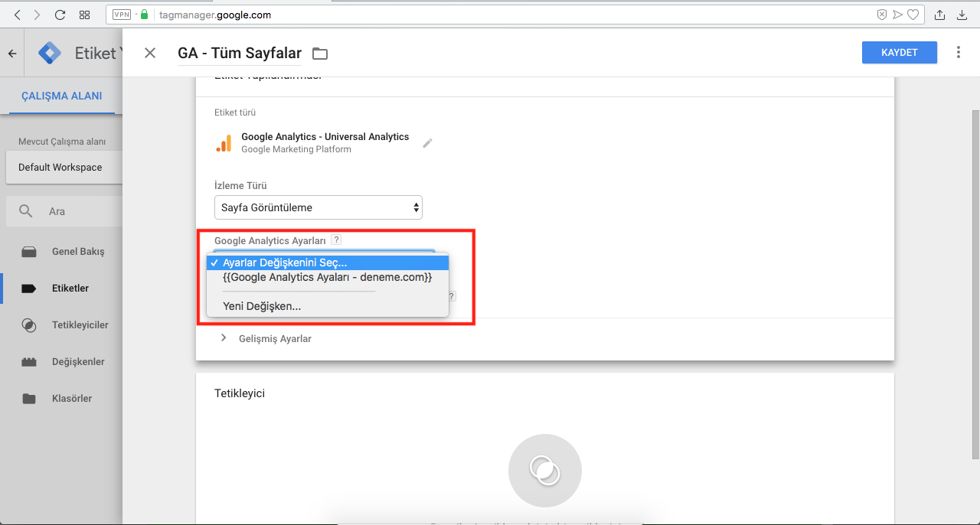Switch to ÇALIŞMA ALANI tab
This screenshot has width=980, height=525.
coord(61,96)
